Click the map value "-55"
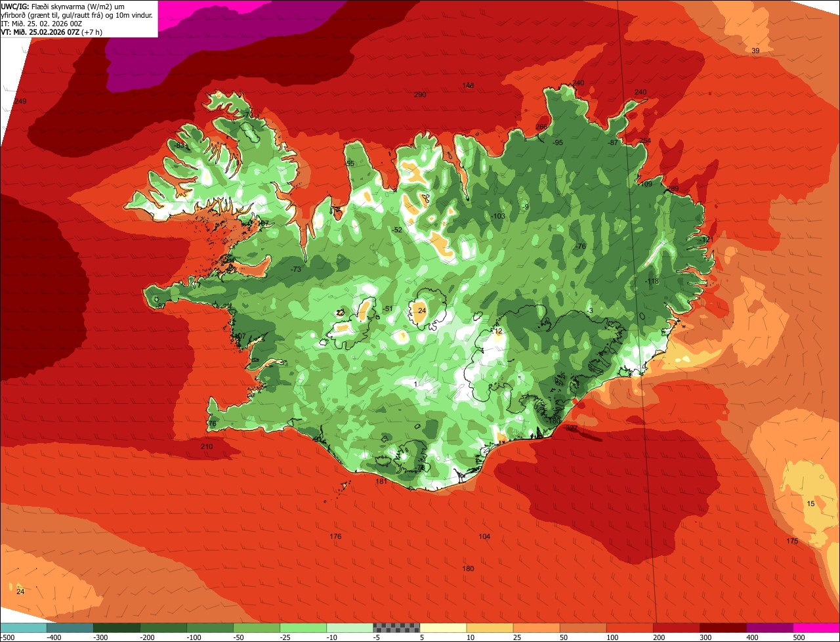The image size is (840, 642). click(350, 164)
